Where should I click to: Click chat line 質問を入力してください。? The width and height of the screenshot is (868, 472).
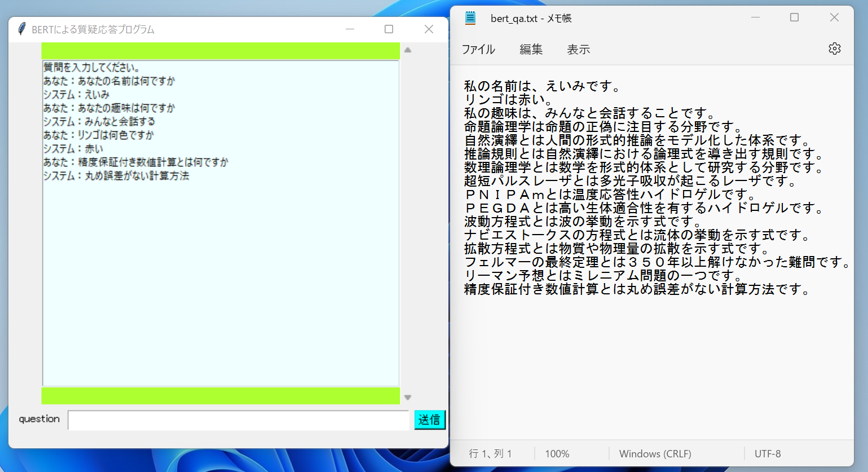point(92,68)
